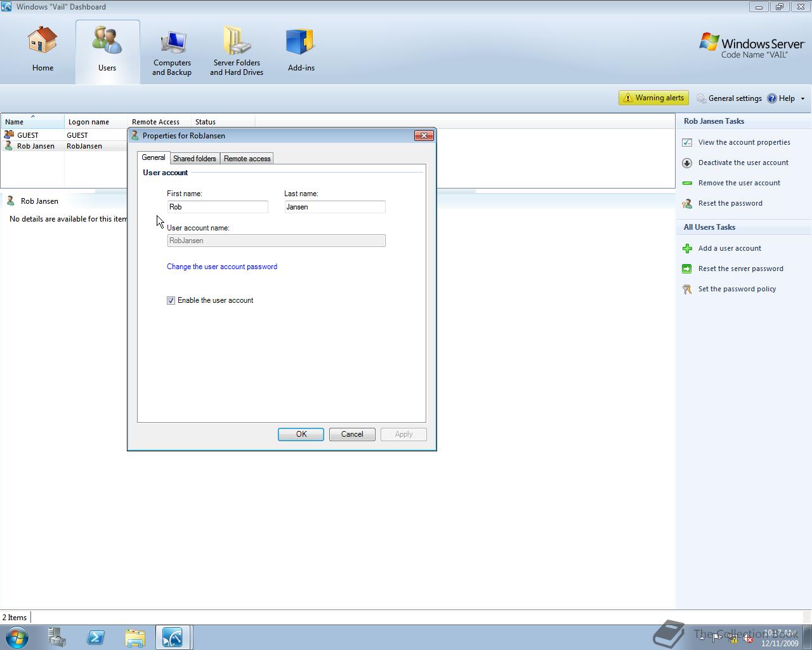Image resolution: width=812 pixels, height=650 pixels.
Task: Open View the account properties task
Action: click(x=744, y=142)
